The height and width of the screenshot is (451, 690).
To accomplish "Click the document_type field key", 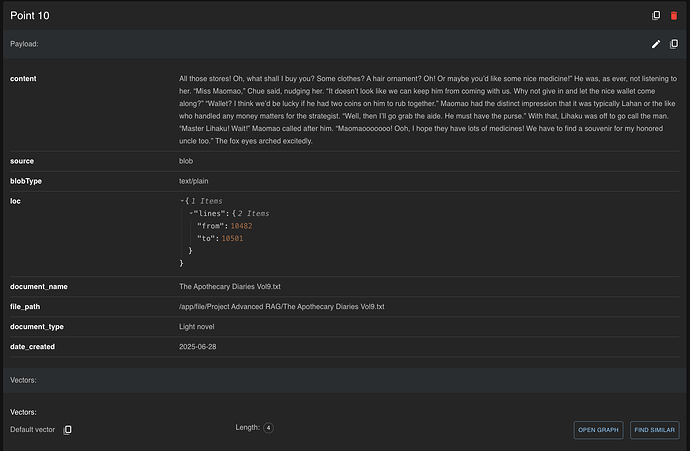I will (x=37, y=326).
